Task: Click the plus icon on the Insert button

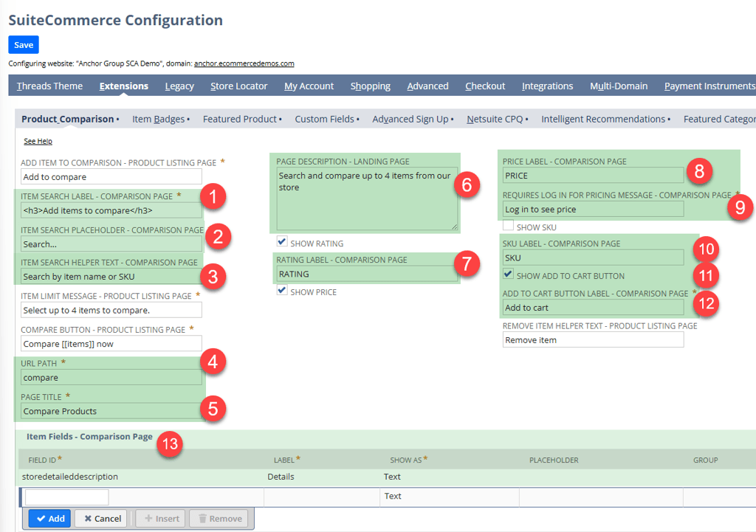Action: pyautogui.click(x=148, y=518)
